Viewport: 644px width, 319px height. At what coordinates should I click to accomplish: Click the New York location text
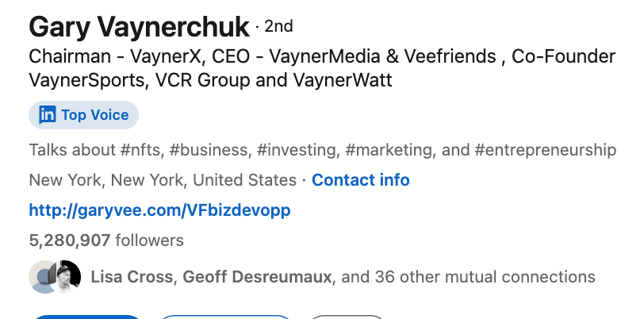(162, 180)
